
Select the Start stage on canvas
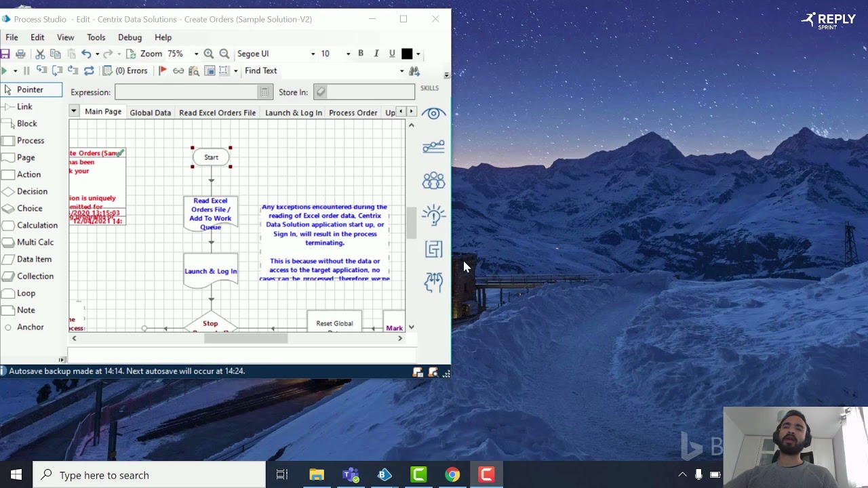[211, 157]
